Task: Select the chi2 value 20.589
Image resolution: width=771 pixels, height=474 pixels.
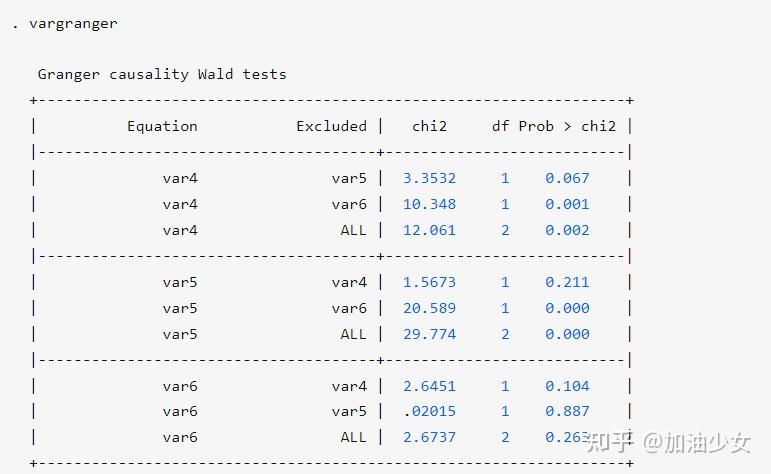Action: coord(429,308)
